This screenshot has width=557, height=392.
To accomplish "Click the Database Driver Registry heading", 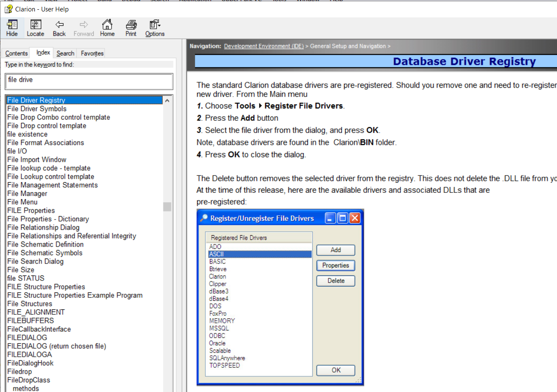I will (465, 61).
